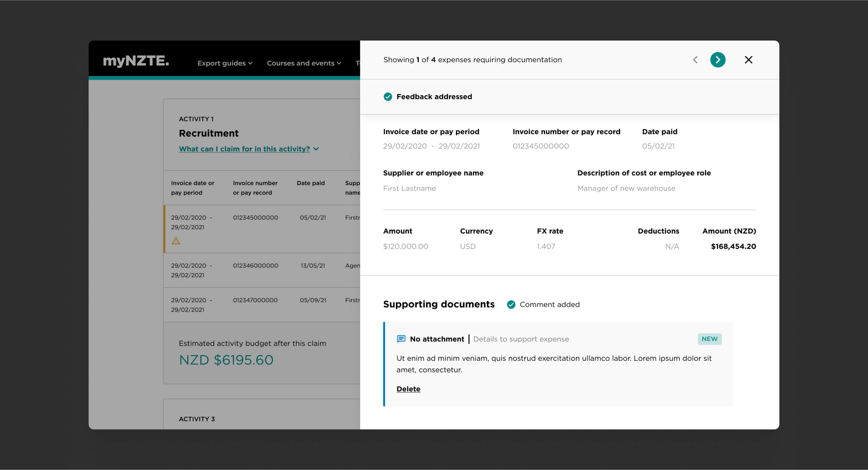
Task: Click the Showing 1 of 4 expenses text
Action: point(472,60)
